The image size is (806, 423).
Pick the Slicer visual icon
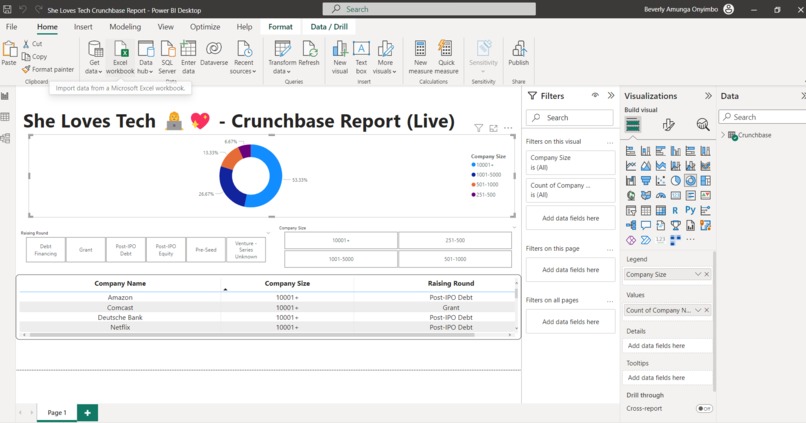[x=631, y=211]
